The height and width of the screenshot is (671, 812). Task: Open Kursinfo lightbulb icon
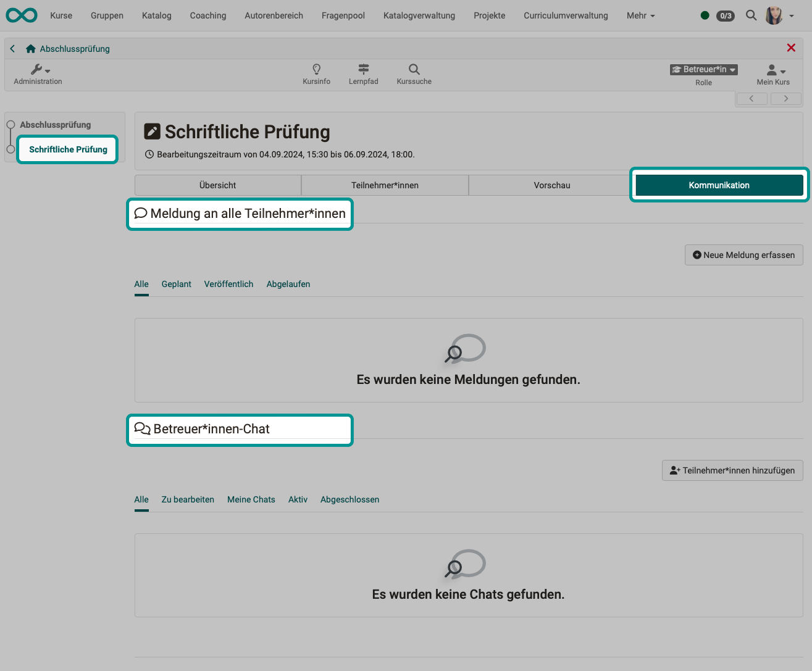tap(316, 69)
